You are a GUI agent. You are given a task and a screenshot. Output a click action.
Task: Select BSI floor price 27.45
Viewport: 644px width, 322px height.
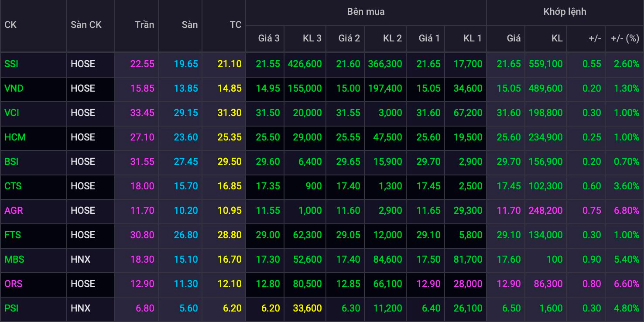coord(186,162)
